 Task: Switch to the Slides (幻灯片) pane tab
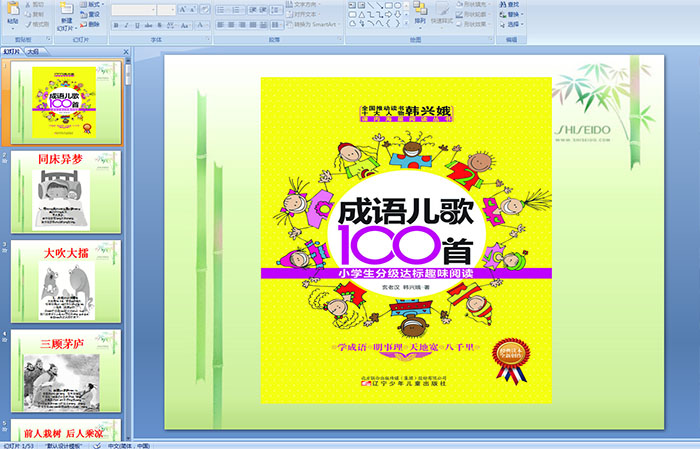pyautogui.click(x=12, y=52)
